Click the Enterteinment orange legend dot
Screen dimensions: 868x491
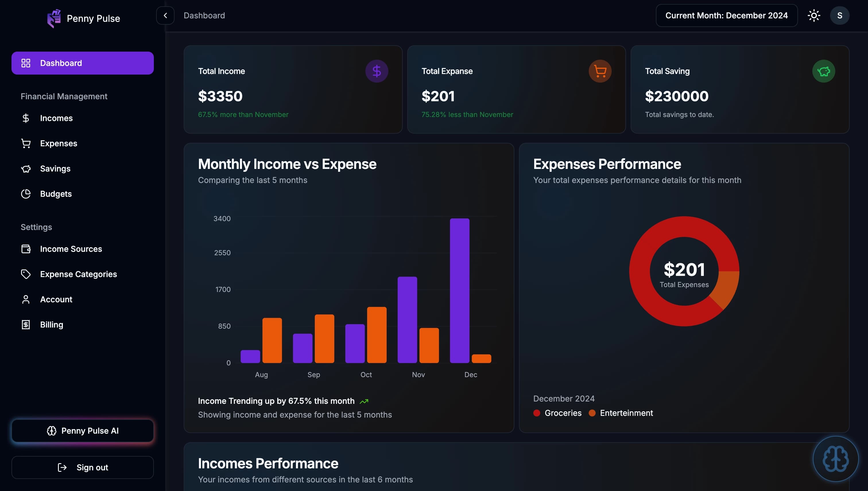pos(592,413)
